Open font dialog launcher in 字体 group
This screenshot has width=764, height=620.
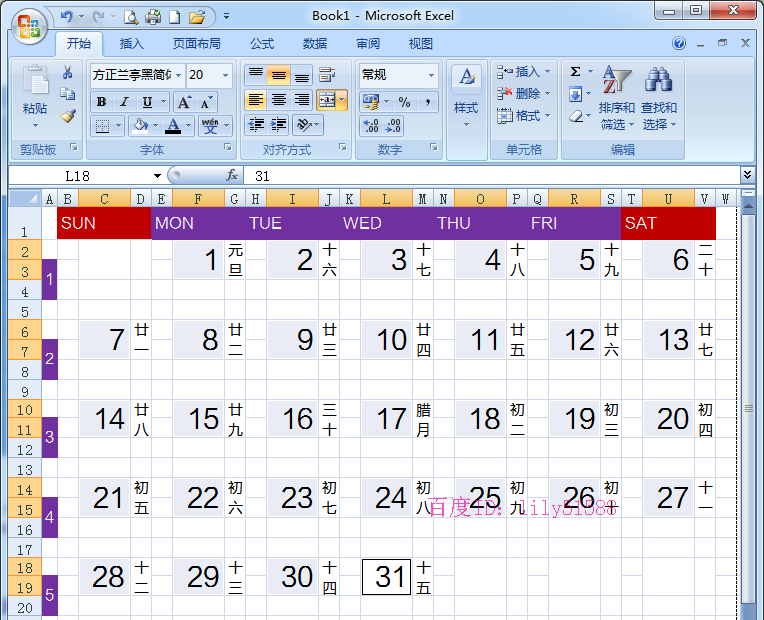[x=228, y=147]
